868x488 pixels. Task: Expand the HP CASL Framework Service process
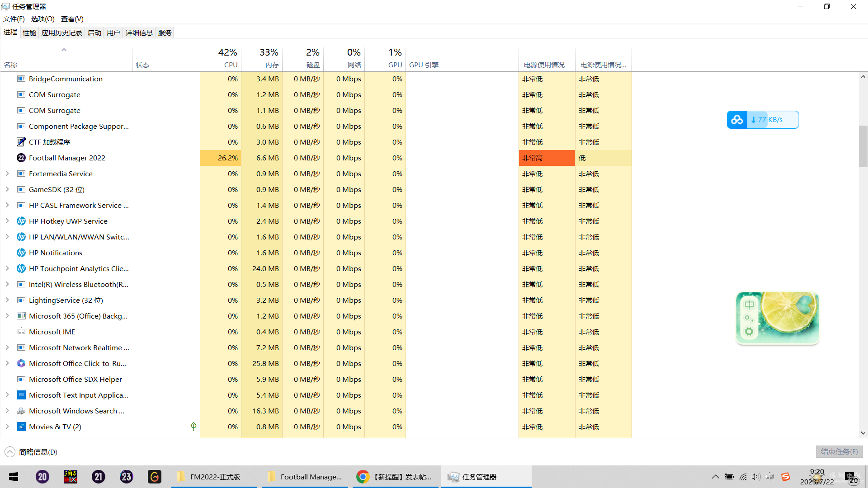(7, 205)
